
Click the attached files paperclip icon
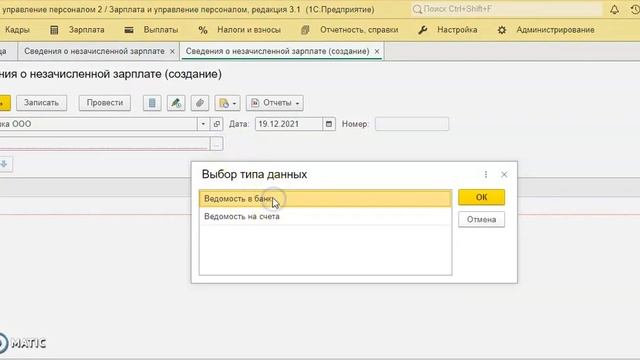pyautogui.click(x=200, y=103)
